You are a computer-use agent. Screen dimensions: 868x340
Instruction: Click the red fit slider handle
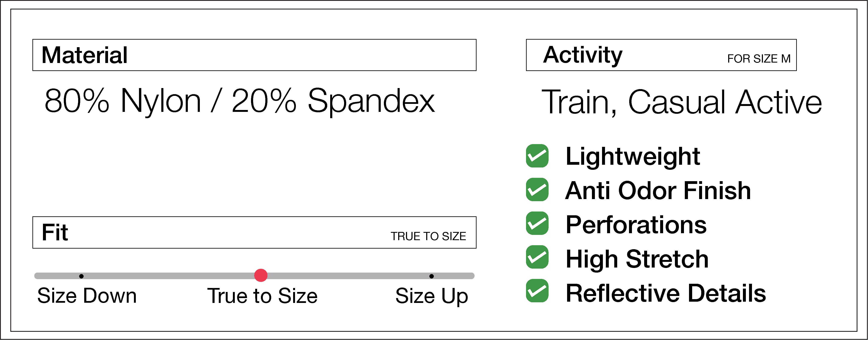(x=261, y=275)
